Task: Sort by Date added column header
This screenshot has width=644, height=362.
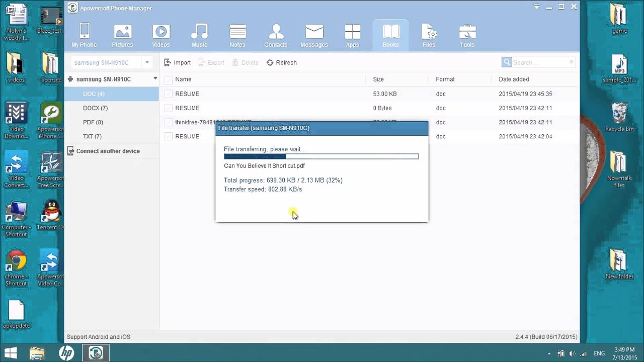Action: 514,79
